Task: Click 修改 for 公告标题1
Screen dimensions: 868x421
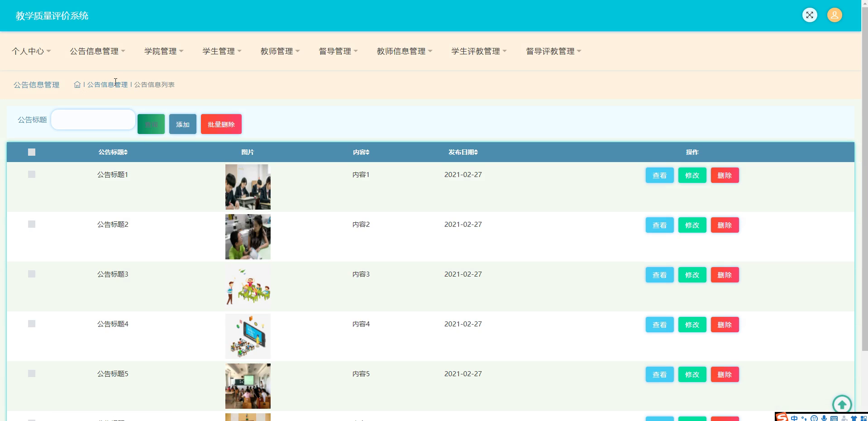Action: coord(692,175)
